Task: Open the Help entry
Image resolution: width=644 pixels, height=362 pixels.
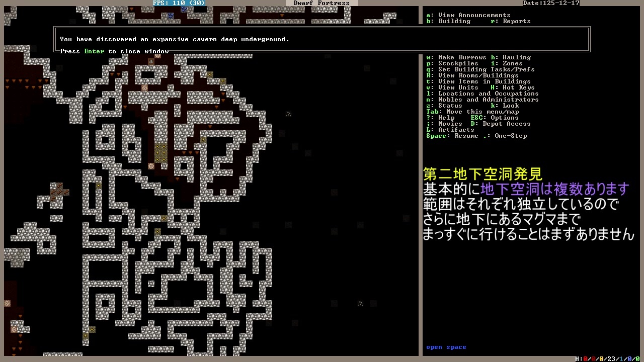Action: 440,118
